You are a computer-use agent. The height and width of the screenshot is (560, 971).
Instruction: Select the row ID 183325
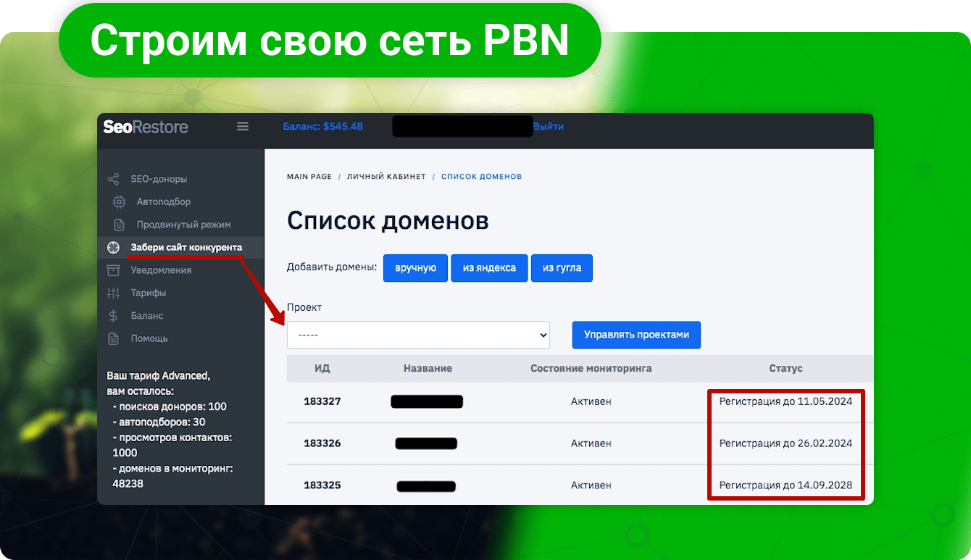(x=322, y=485)
